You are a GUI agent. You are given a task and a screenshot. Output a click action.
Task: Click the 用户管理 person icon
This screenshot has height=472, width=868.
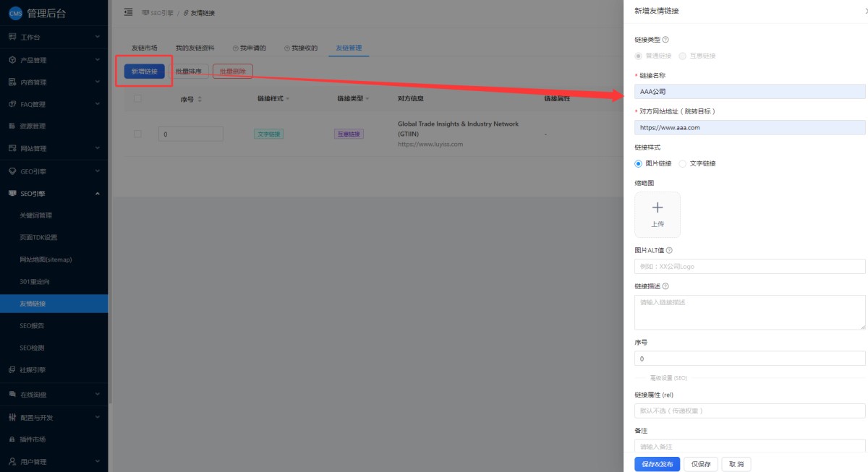(12, 461)
